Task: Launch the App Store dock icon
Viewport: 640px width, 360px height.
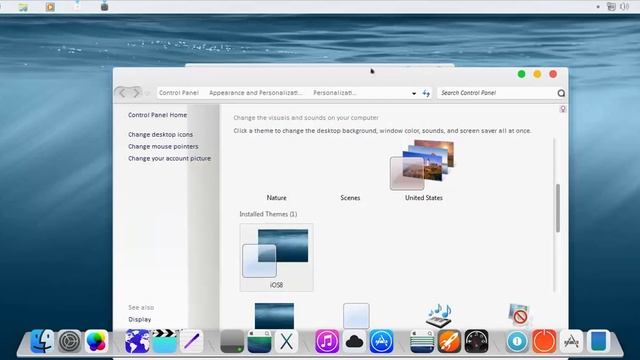Action: (x=381, y=341)
